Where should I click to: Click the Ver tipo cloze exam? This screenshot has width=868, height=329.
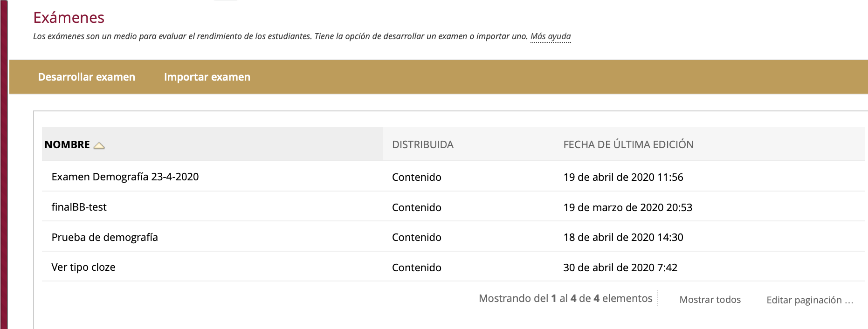[83, 267]
